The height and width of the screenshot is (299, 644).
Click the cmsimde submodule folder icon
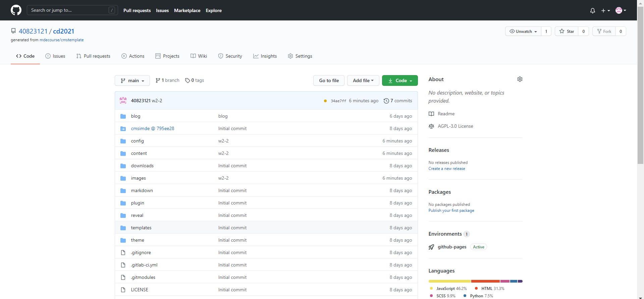pyautogui.click(x=123, y=128)
